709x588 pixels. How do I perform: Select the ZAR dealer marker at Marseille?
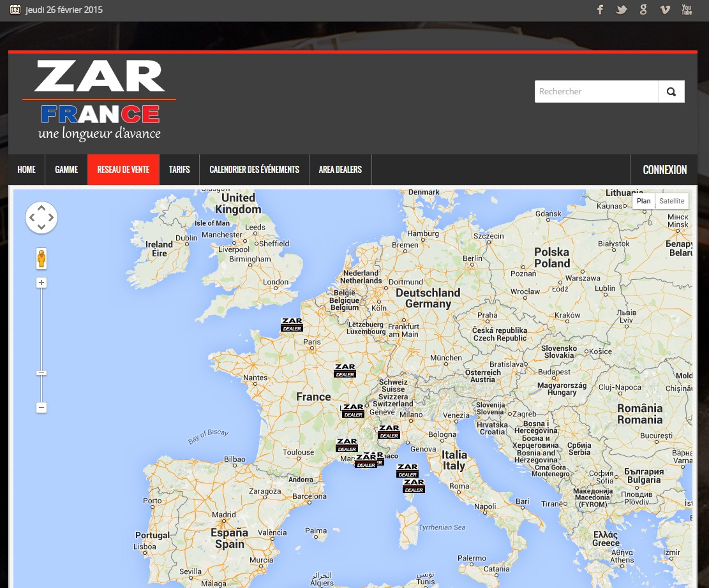[366, 461]
